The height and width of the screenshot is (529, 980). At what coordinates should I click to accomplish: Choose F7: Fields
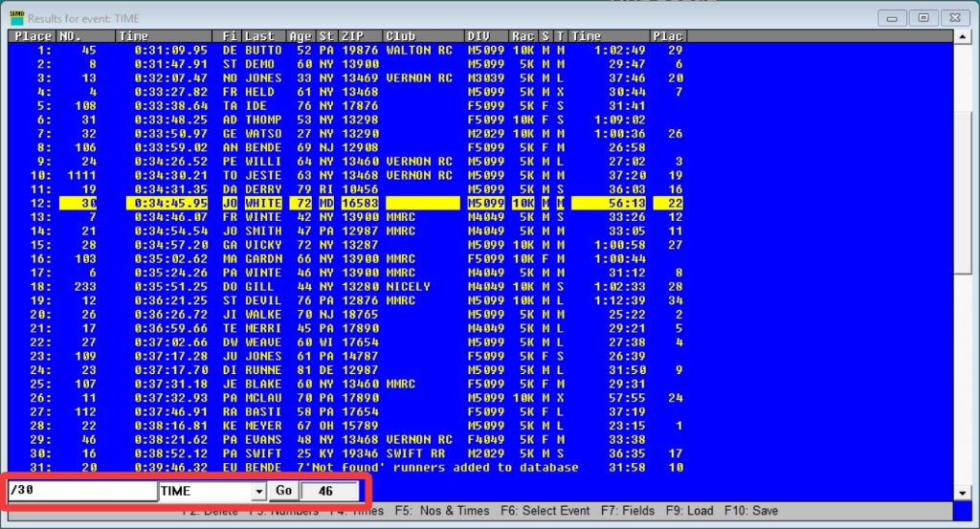click(x=628, y=511)
